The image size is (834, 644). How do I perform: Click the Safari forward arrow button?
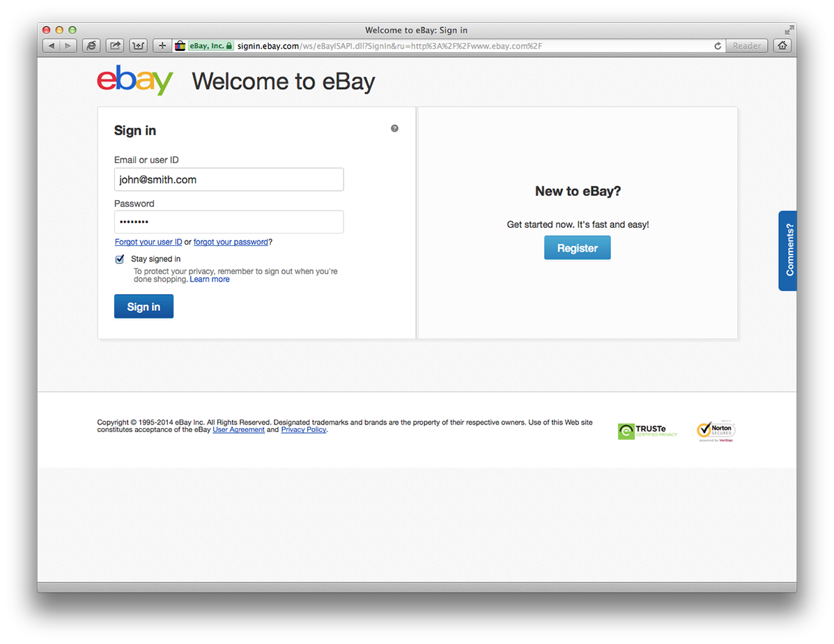pos(68,46)
